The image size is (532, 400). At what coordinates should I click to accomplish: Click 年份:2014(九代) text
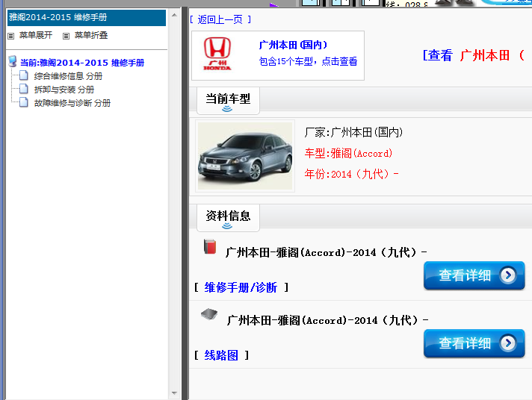point(351,174)
